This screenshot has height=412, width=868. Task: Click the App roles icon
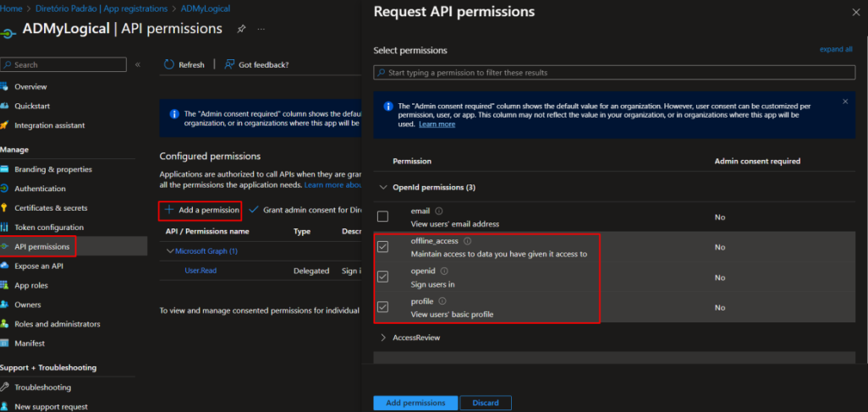(x=4, y=285)
